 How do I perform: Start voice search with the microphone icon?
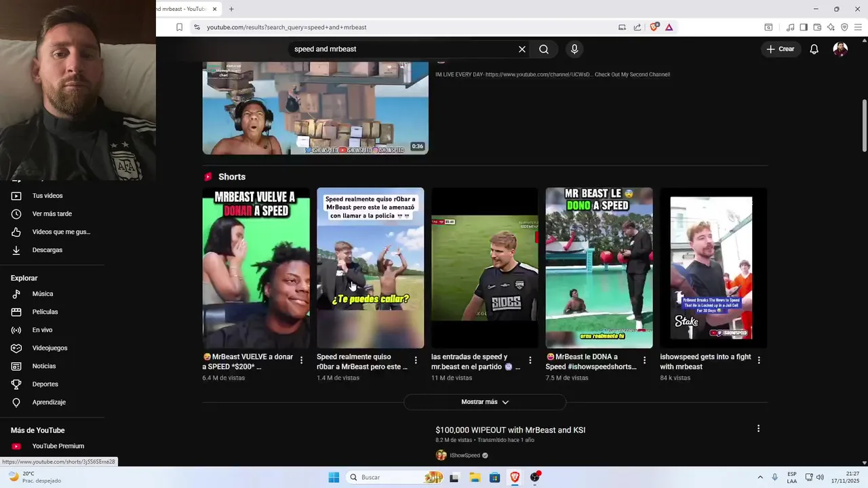tap(574, 49)
